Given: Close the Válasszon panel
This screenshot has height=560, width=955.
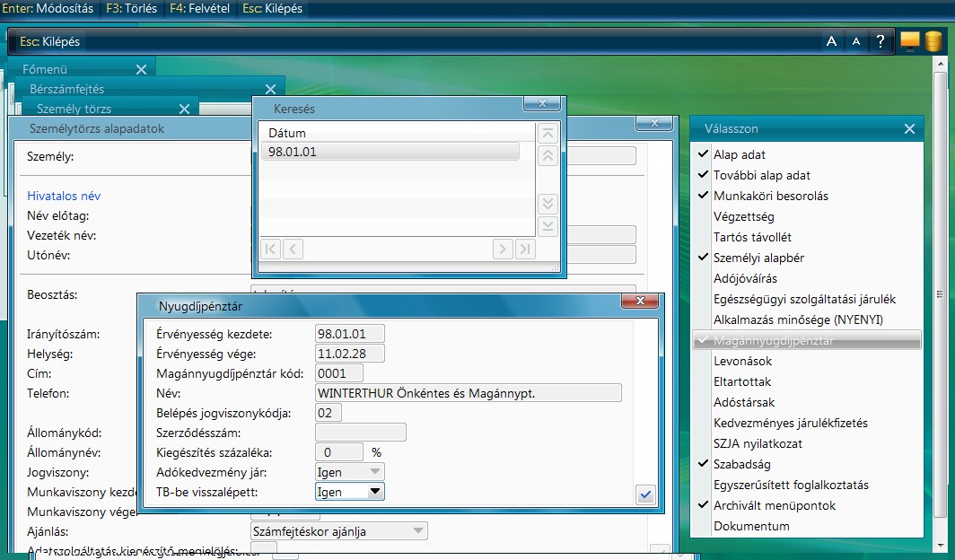Looking at the screenshot, I should point(909,128).
